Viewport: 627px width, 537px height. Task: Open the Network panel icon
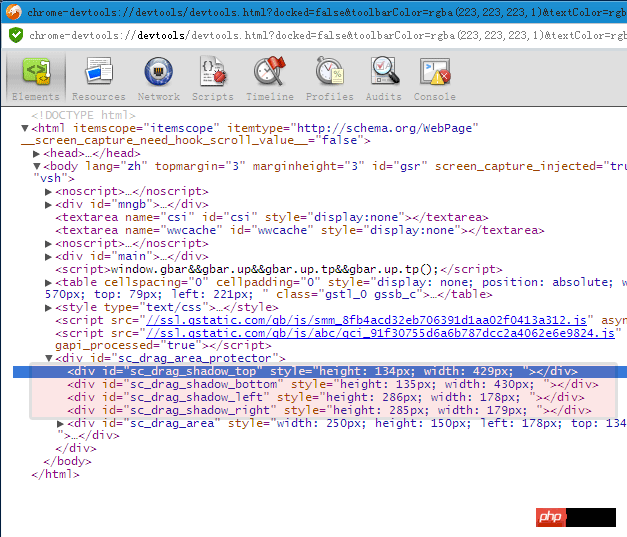tap(158, 72)
